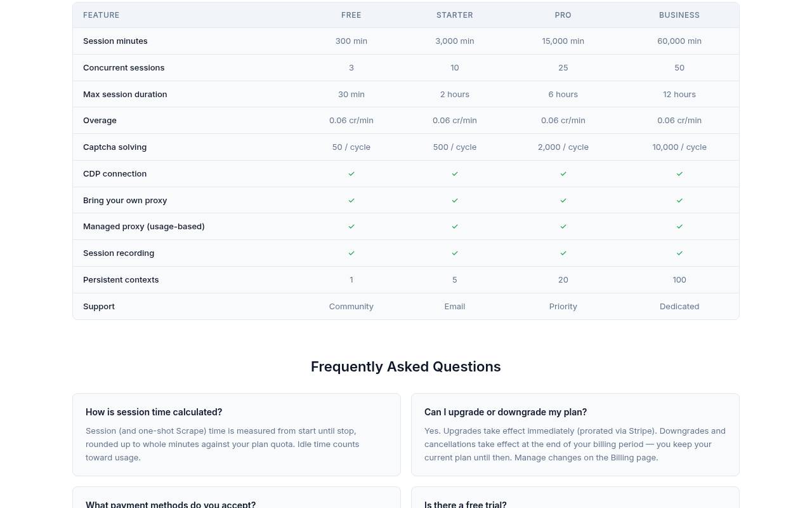Click the Overage row label
Screen dimensions: 812x508
[100, 120]
